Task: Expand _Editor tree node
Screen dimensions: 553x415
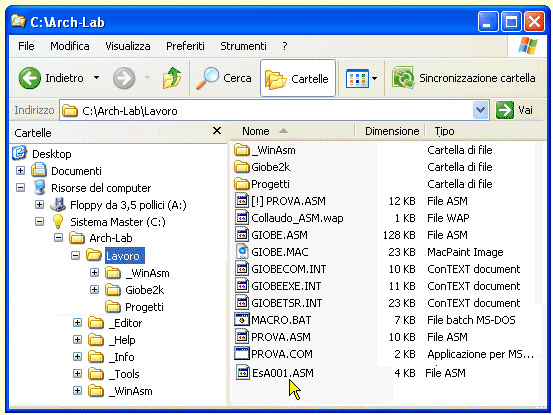Action: point(77,323)
